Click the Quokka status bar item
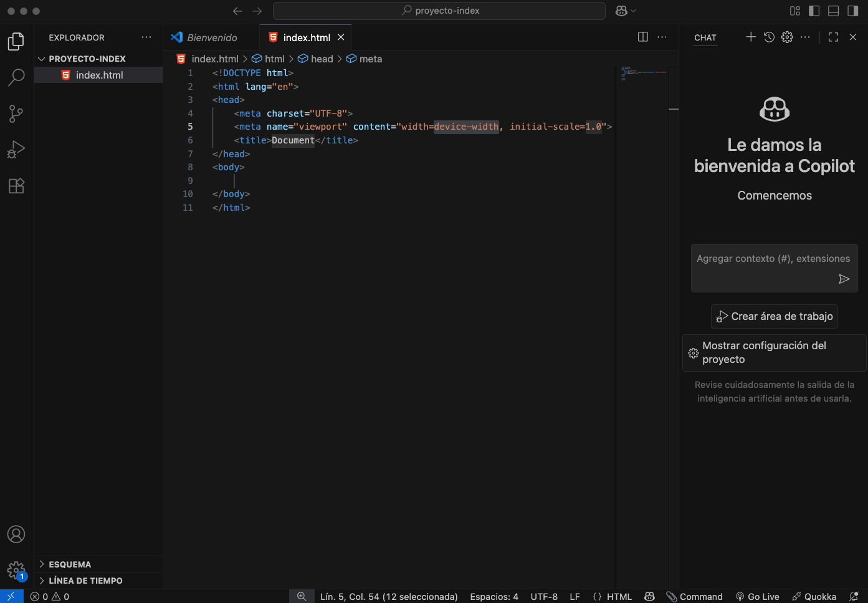 click(x=814, y=596)
